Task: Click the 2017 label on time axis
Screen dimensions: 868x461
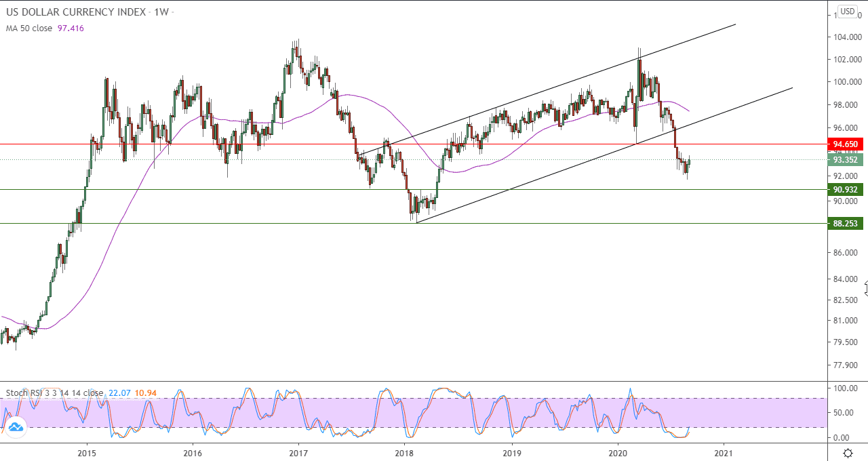Action: point(298,453)
